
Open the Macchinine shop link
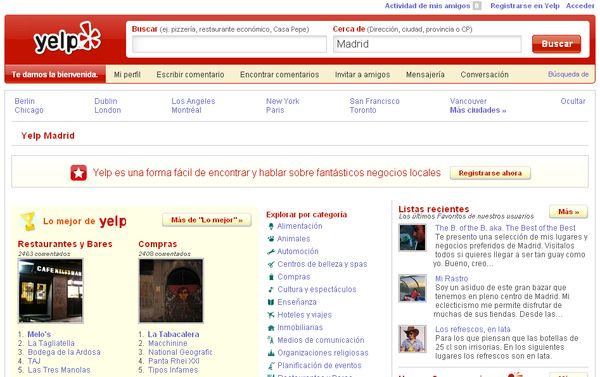tap(168, 343)
